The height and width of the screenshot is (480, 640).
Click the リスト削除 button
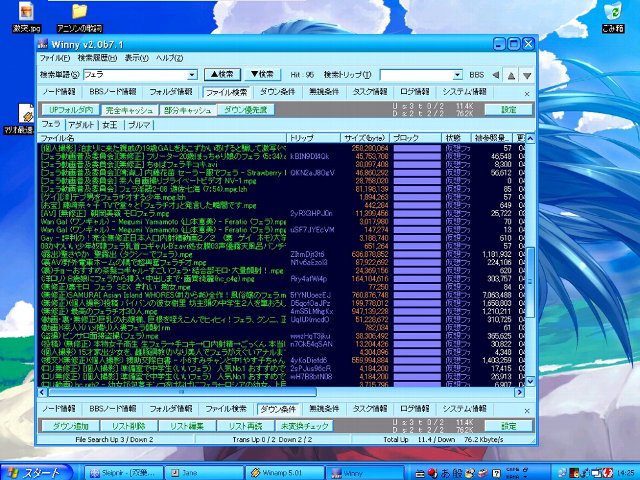click(129, 426)
